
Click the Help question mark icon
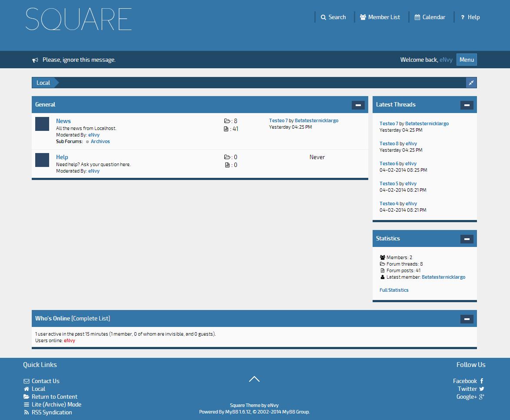[x=463, y=17]
